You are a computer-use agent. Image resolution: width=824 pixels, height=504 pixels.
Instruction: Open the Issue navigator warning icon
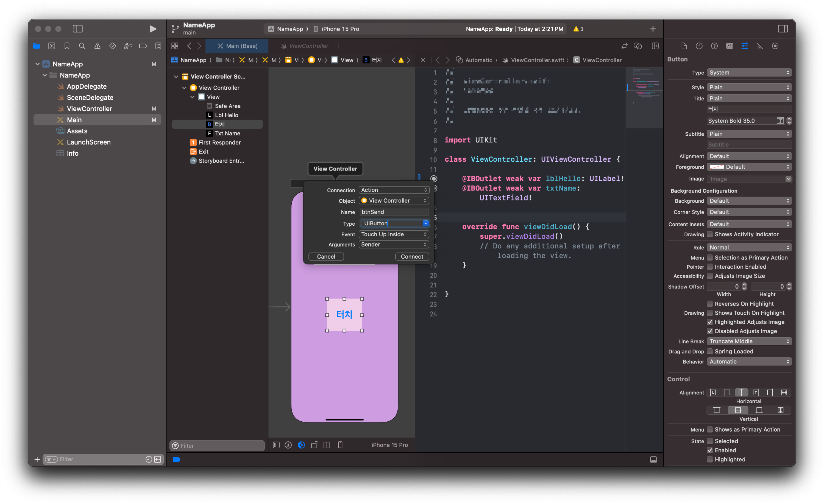pyautogui.click(x=97, y=46)
